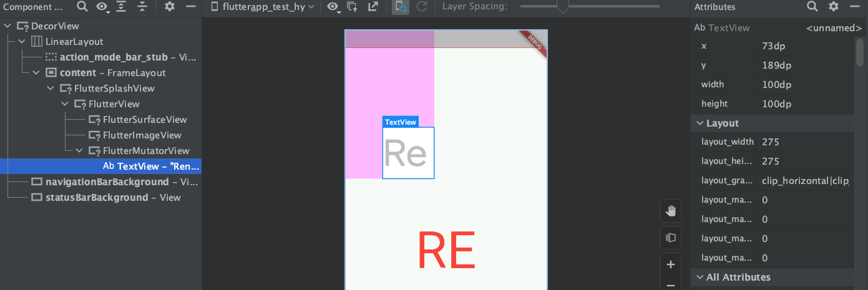Click the FlutterSurfaceView node icon
The width and height of the screenshot is (868, 290).
94,120
